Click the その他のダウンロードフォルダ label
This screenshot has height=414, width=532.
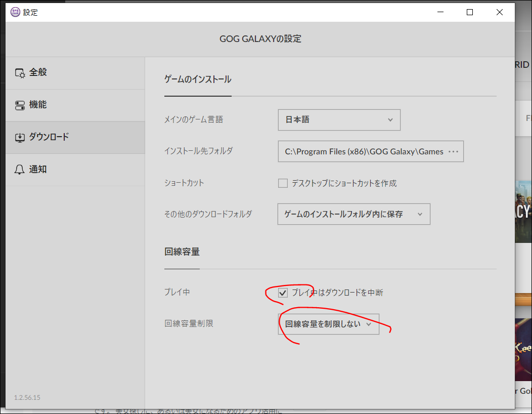pos(208,214)
